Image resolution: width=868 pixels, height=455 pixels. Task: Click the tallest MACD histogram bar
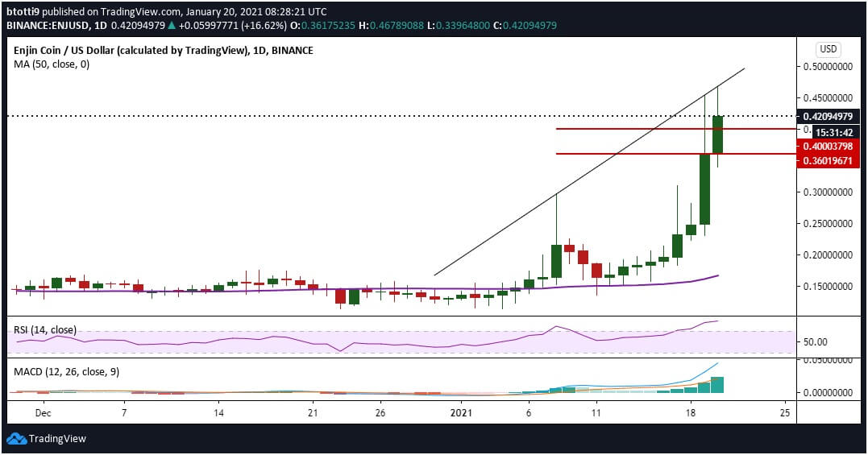point(717,385)
